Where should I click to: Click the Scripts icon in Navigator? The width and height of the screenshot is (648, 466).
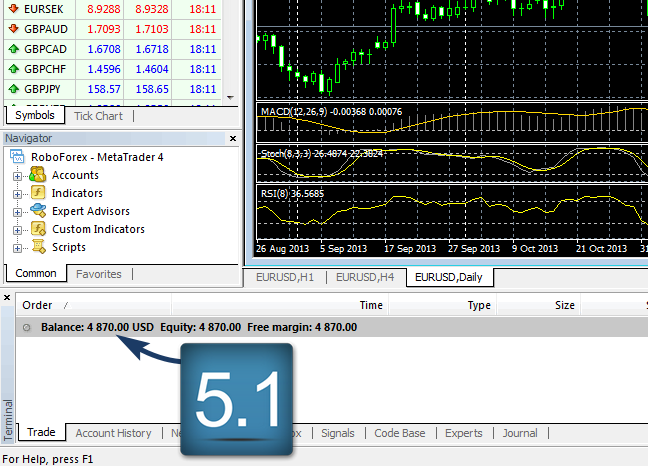click(38, 247)
